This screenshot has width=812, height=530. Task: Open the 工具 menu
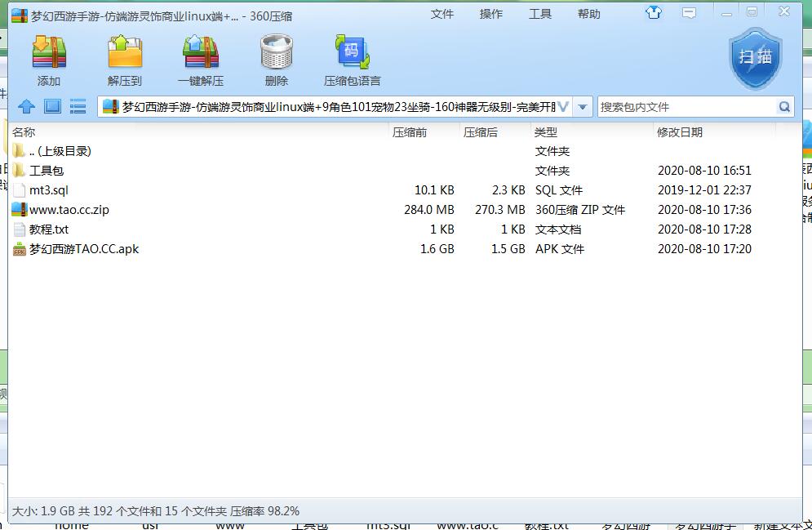[540, 14]
